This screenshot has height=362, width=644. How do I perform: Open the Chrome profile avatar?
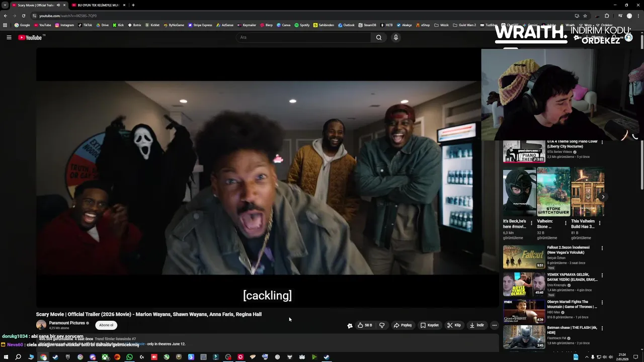(x=629, y=16)
